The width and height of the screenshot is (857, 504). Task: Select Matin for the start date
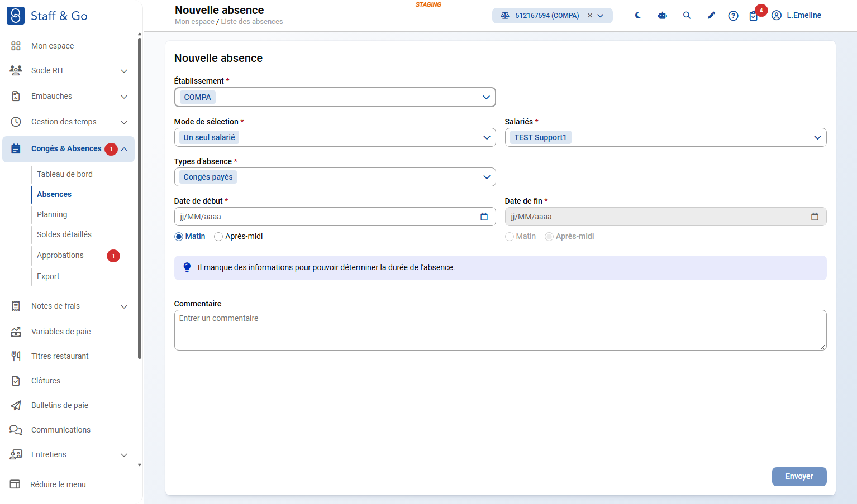179,237
